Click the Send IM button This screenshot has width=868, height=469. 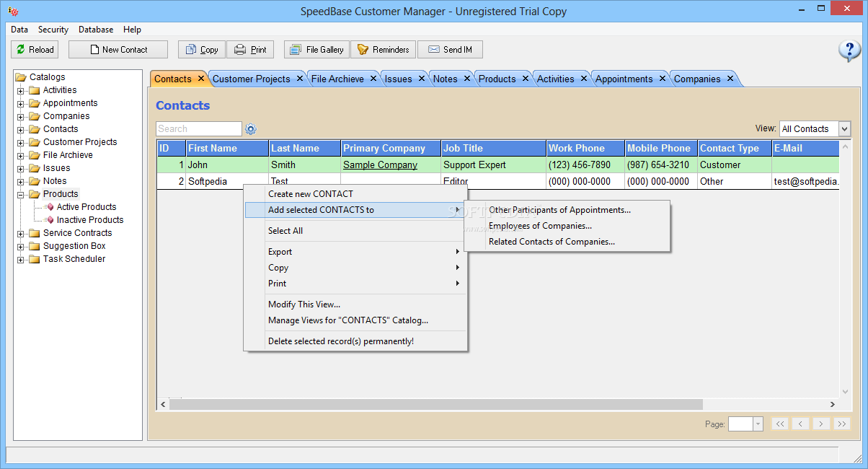tap(450, 50)
